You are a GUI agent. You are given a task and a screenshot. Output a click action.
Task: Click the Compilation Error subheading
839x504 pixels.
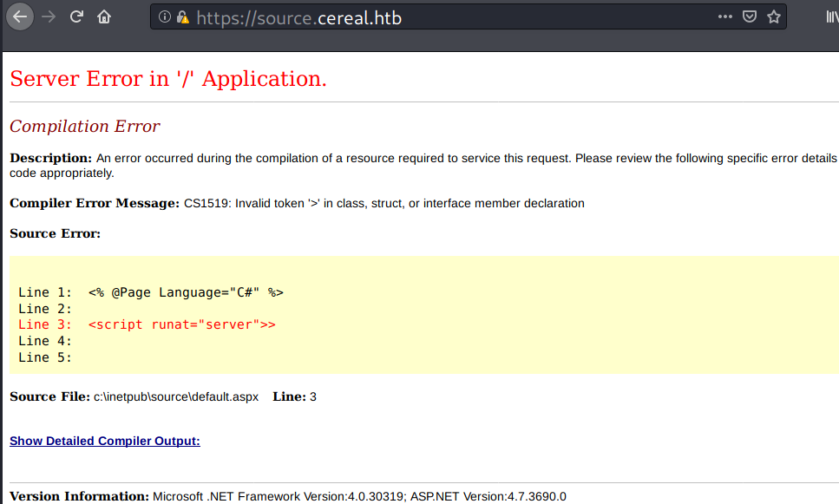85,127
